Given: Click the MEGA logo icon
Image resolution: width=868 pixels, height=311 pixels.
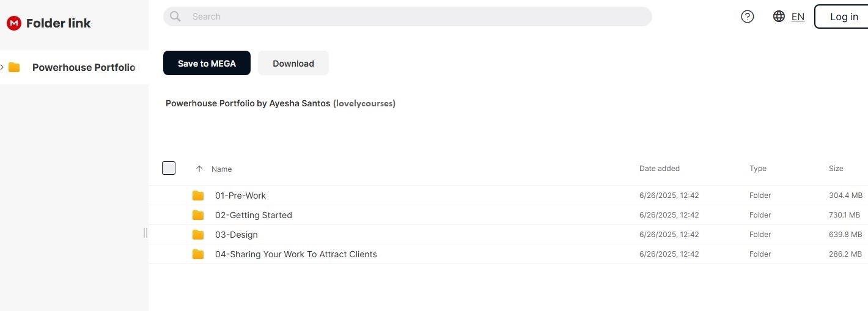Looking at the screenshot, I should pos(13,23).
